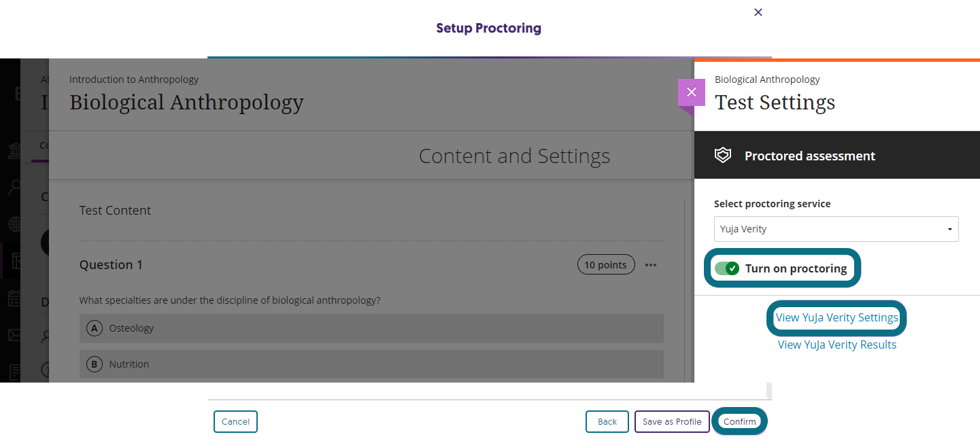Click the dimmed calendar icon in sidebar
Image resolution: width=980 pixels, height=441 pixels.
point(14,298)
